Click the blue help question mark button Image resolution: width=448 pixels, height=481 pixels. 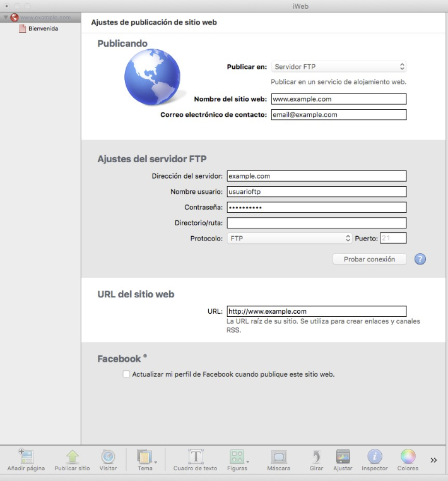pos(420,259)
